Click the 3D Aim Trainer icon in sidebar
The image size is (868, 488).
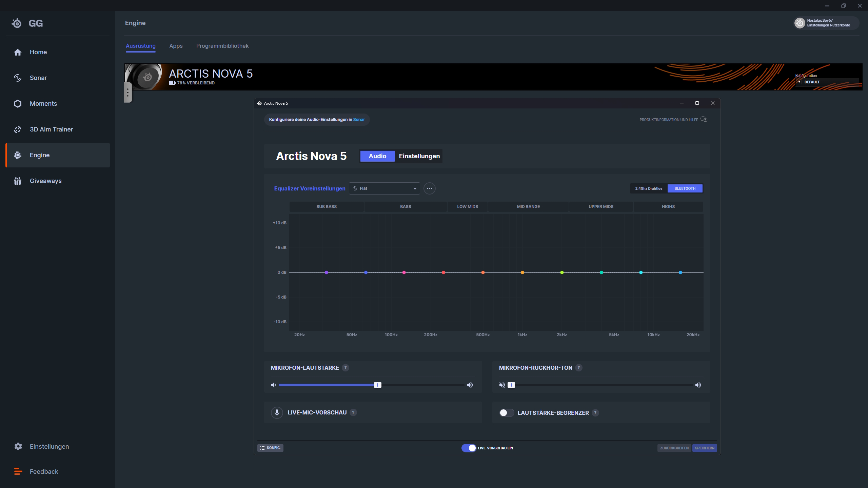(17, 129)
